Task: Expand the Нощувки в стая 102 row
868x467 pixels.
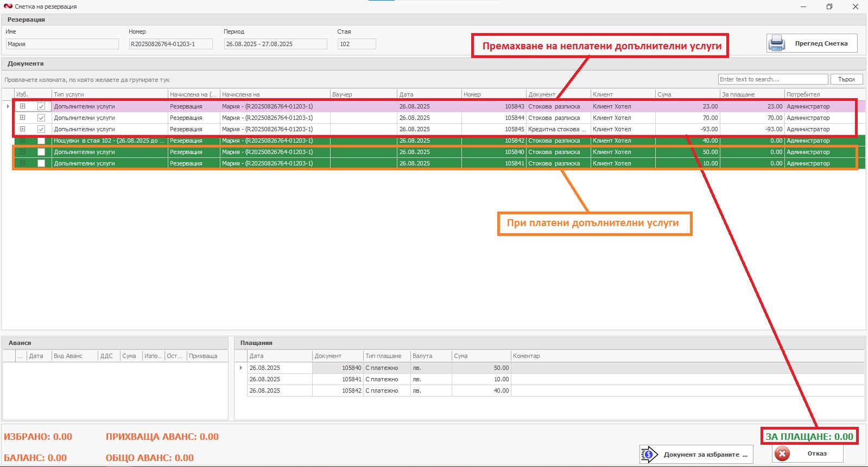Action: tap(22, 140)
